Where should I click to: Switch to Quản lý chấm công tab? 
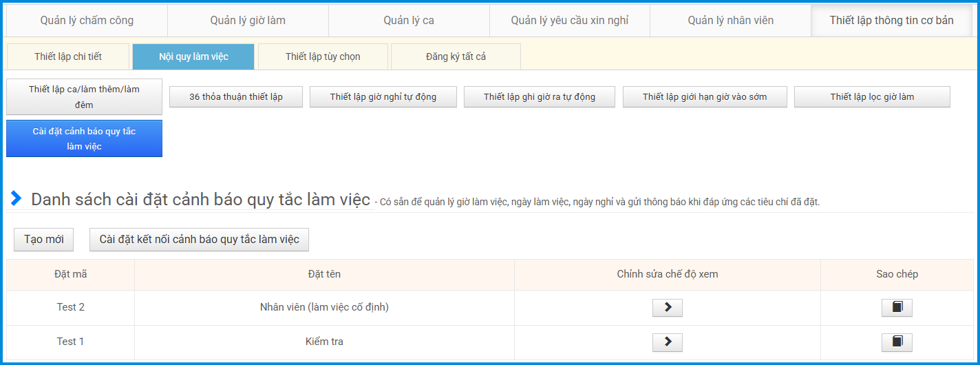pyautogui.click(x=87, y=21)
